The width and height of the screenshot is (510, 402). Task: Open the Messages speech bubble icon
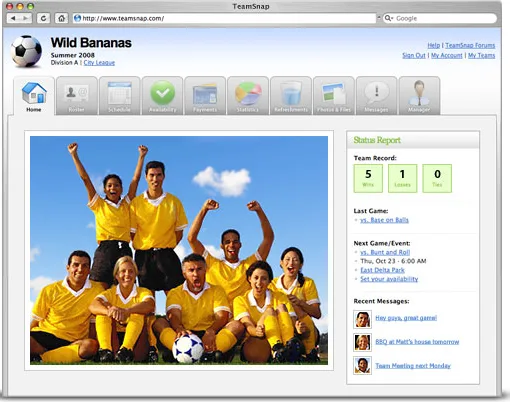(x=376, y=93)
